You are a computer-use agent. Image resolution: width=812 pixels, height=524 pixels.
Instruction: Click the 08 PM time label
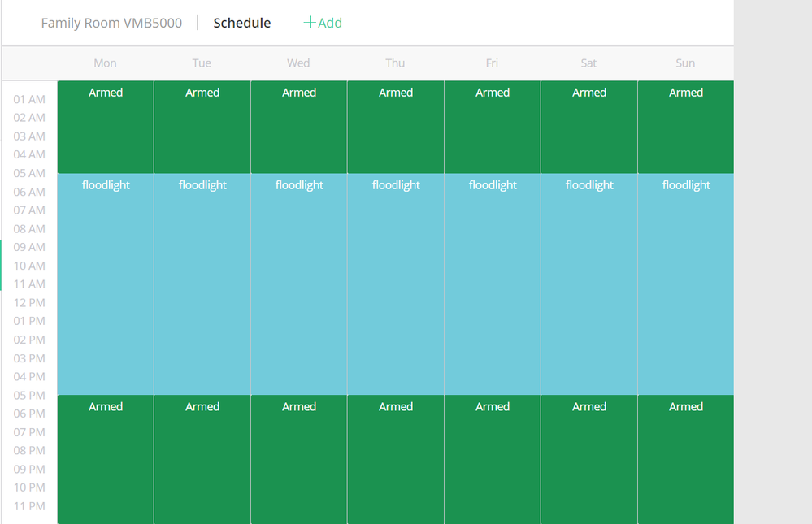pos(29,450)
